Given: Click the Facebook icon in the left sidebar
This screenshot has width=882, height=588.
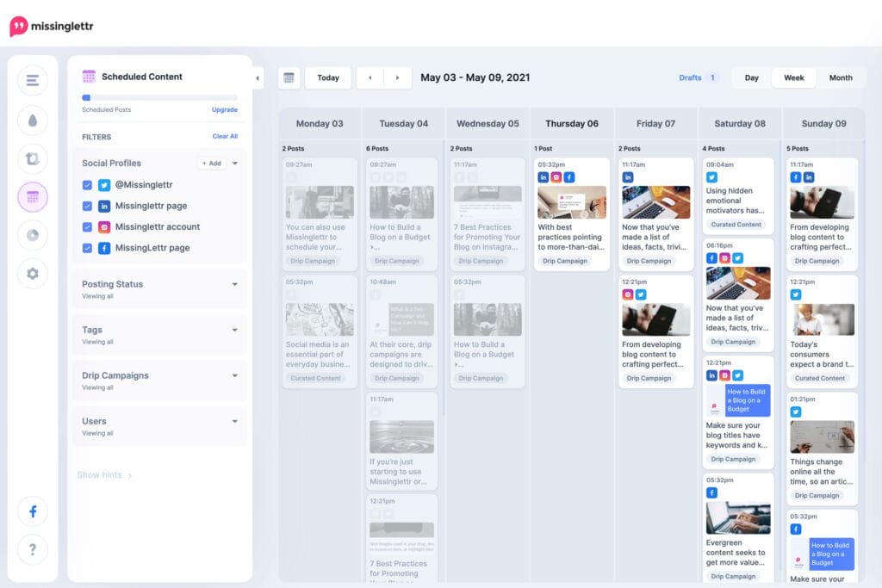Looking at the screenshot, I should [x=33, y=511].
